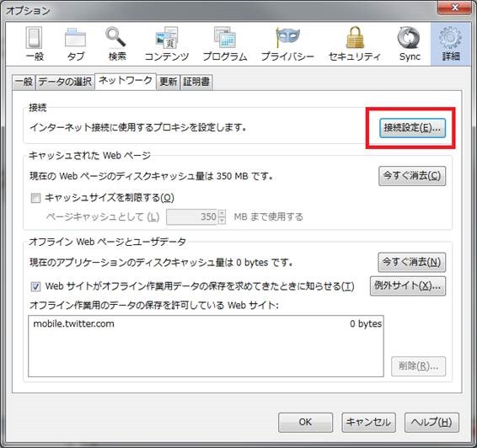Switch to the データの選択 tab
The height and width of the screenshot is (448, 477).
65,82
